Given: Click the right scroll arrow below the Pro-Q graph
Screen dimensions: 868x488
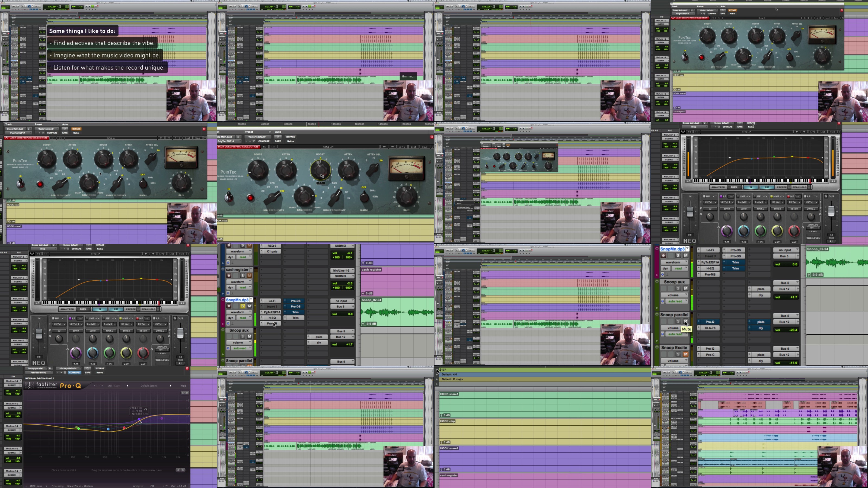Looking at the screenshot, I should (183, 470).
